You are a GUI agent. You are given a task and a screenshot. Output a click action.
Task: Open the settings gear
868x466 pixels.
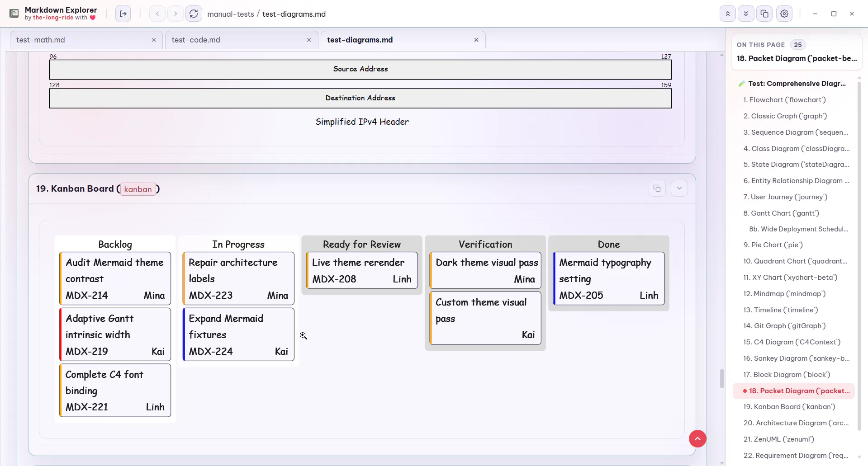(784, 14)
